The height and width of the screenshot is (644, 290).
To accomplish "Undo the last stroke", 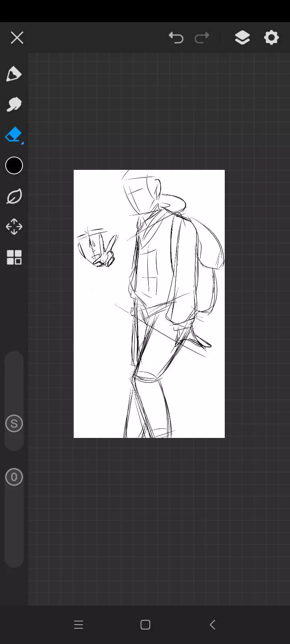I will coord(176,38).
